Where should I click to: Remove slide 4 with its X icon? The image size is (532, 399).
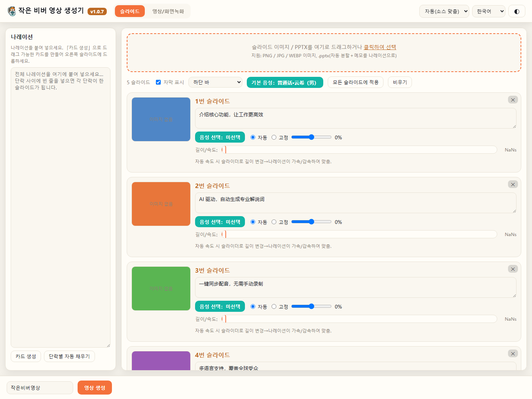click(513, 354)
